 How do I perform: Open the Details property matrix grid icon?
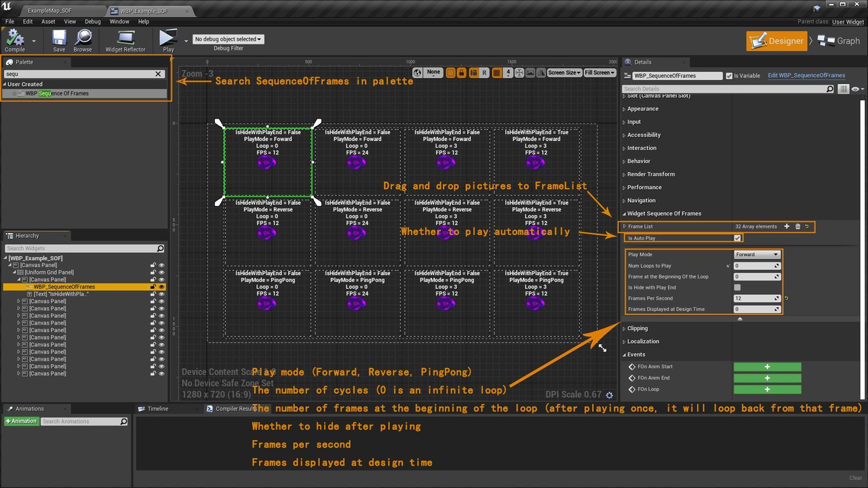844,89
